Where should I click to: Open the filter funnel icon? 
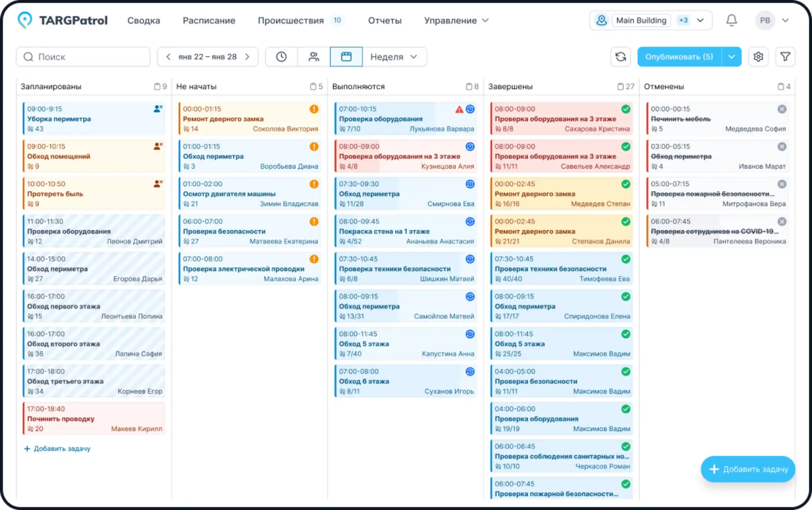(785, 57)
